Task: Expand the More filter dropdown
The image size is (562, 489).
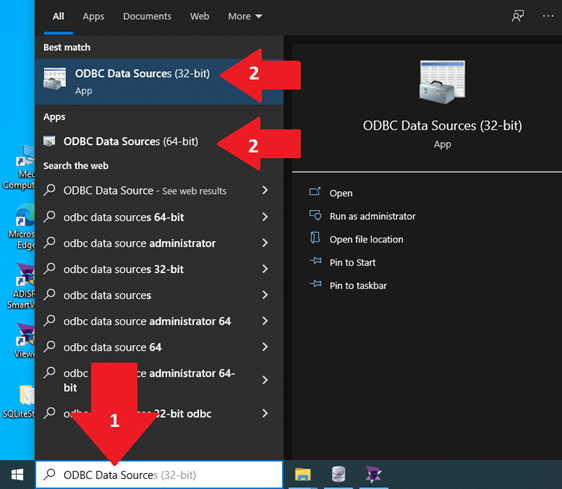Action: (x=245, y=16)
